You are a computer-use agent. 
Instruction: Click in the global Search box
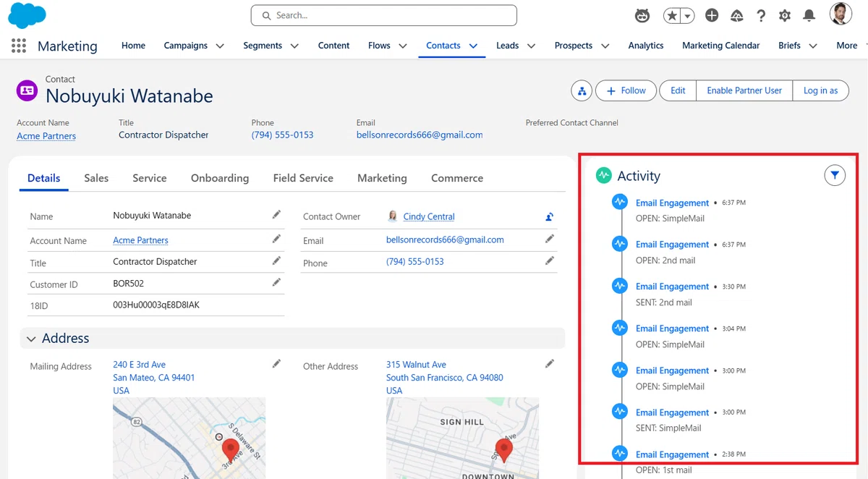coord(384,15)
